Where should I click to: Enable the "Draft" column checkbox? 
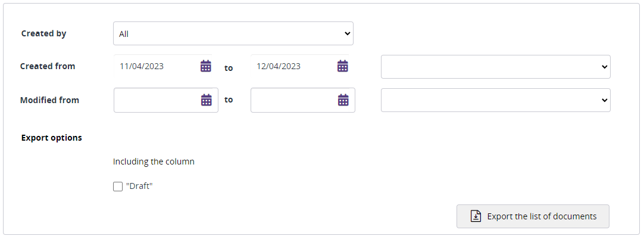click(x=118, y=187)
